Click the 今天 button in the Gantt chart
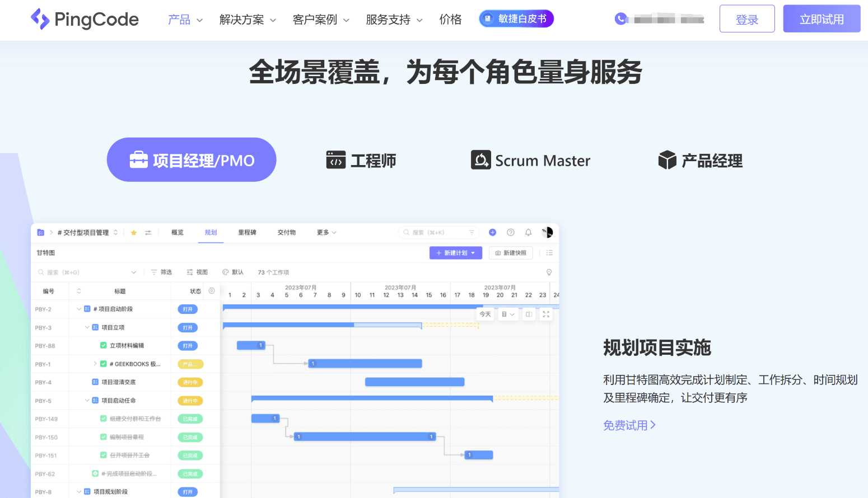 [x=486, y=314]
